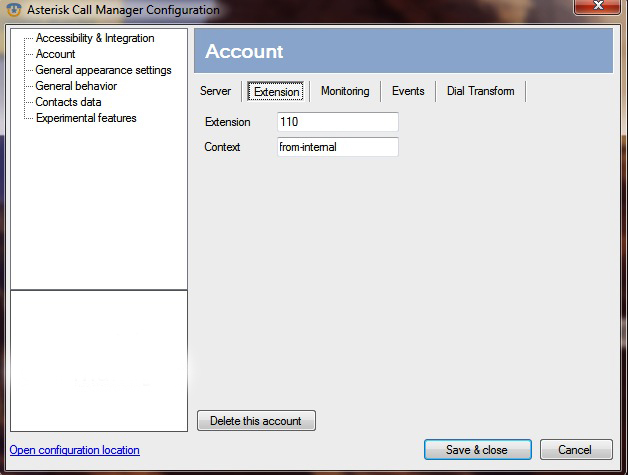Click Delete this account button
The image size is (628, 475).
[x=256, y=421]
